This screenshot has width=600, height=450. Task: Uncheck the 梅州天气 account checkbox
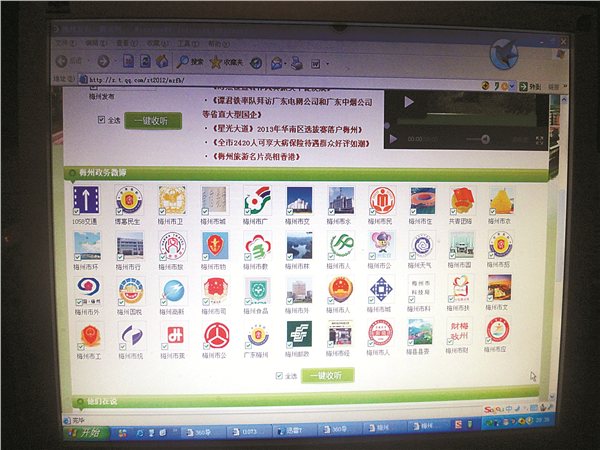412,256
